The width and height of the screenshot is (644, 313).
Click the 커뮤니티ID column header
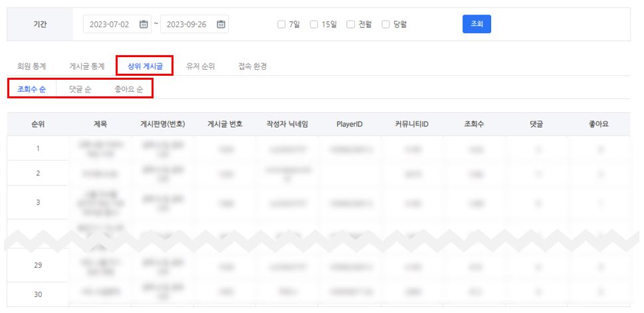tap(412, 124)
